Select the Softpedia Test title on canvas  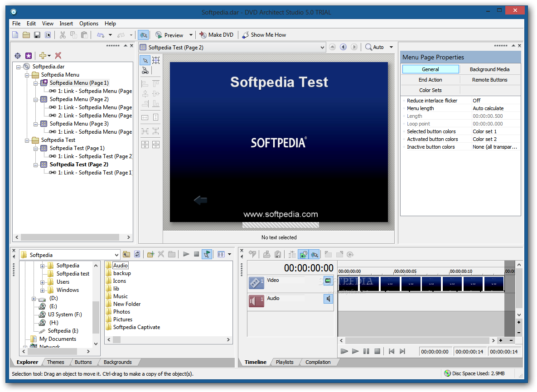[279, 82]
